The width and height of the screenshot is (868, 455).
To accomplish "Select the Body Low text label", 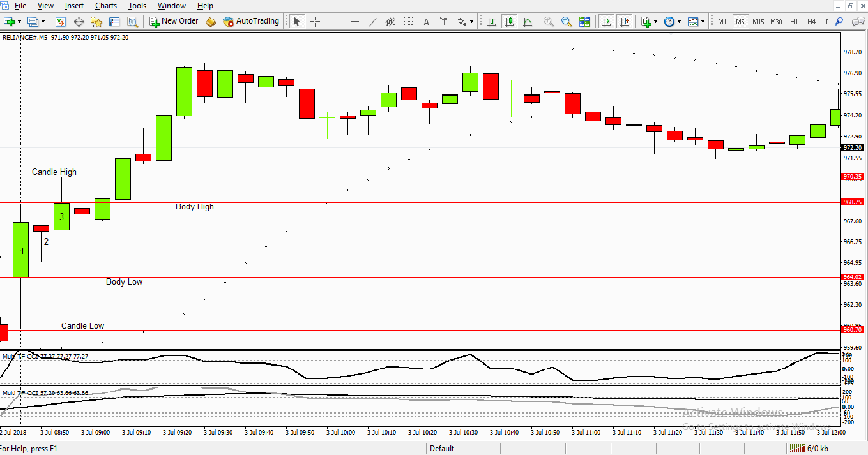I will (125, 282).
